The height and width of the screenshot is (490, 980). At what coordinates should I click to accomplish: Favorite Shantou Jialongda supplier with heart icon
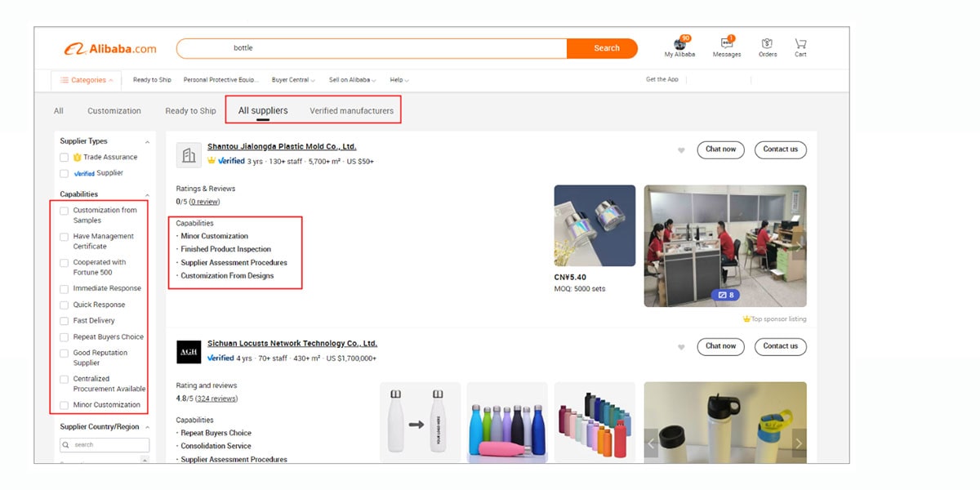(x=681, y=150)
